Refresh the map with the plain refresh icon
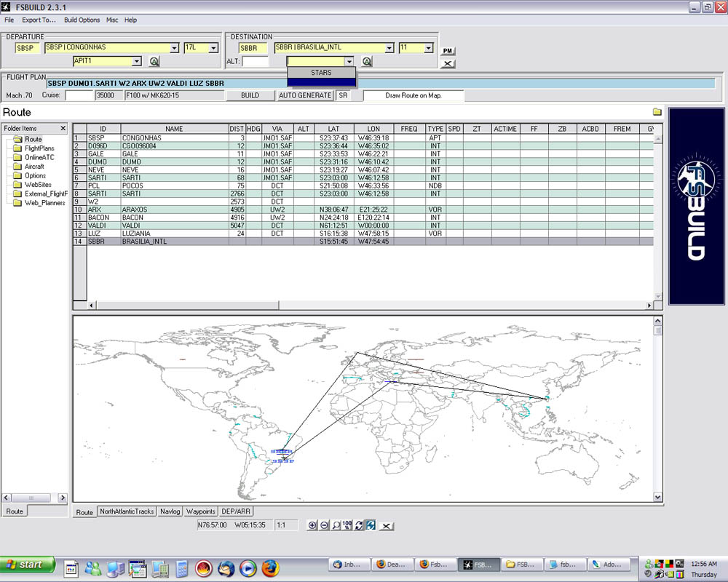Image resolution: width=728 pixels, height=582 pixels. coord(359,525)
